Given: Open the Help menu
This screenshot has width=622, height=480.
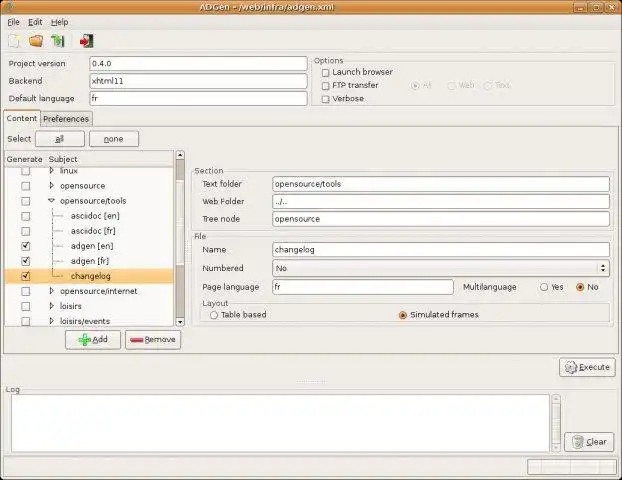Looking at the screenshot, I should click(60, 22).
